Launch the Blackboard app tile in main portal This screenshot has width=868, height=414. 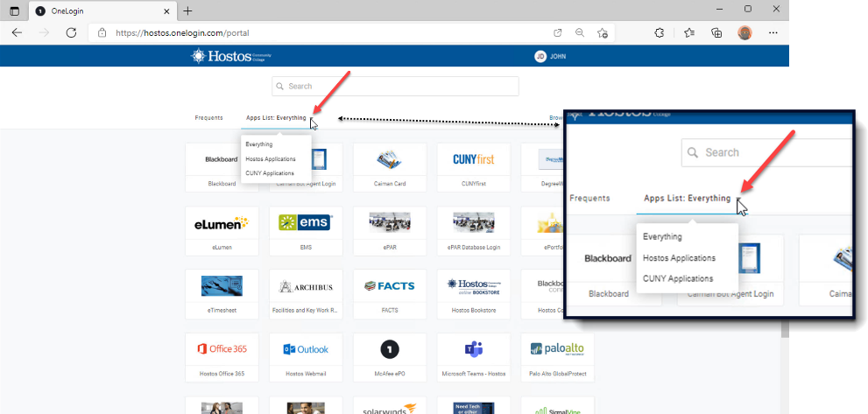(222, 167)
